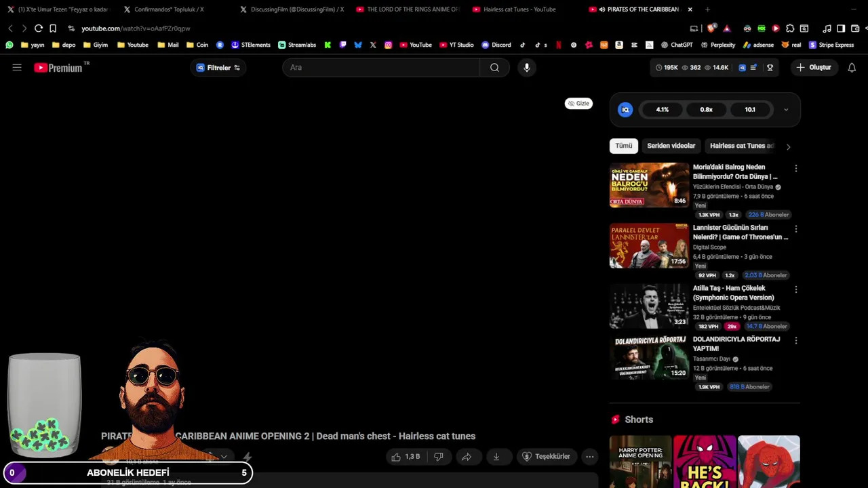Open the Netflix bookmark icon
This screenshot has height=488, width=868.
[x=559, y=45]
